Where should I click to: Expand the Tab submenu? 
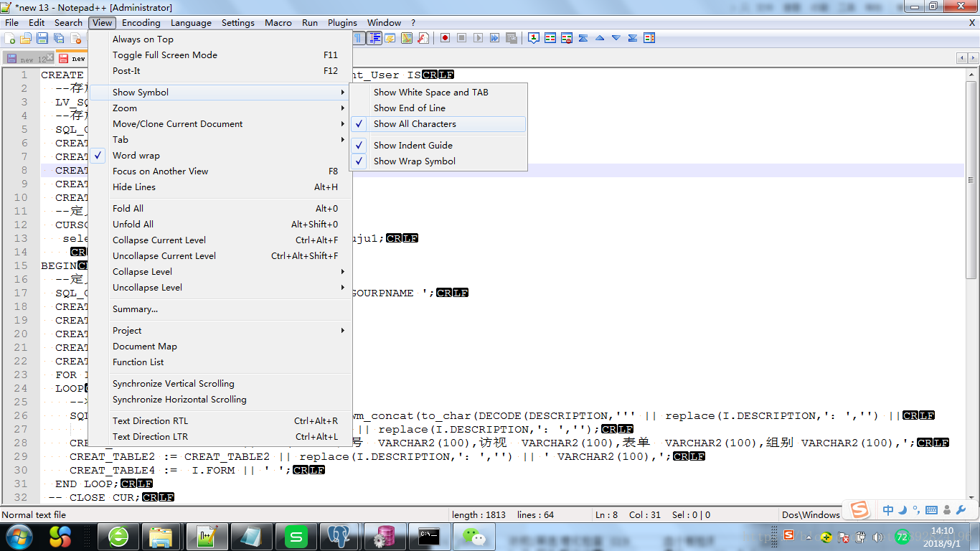(x=221, y=139)
